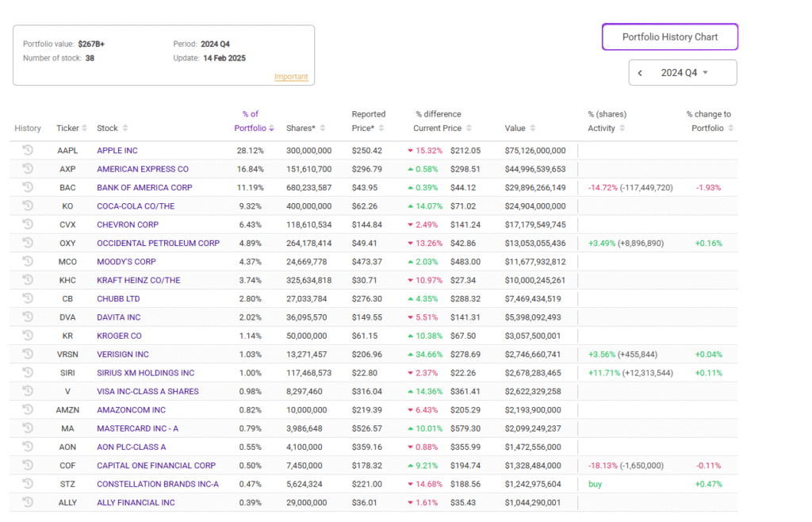Follow the VERISIGN INC link
Image resolution: width=812 pixels, height=522 pixels.
pyautogui.click(x=123, y=355)
